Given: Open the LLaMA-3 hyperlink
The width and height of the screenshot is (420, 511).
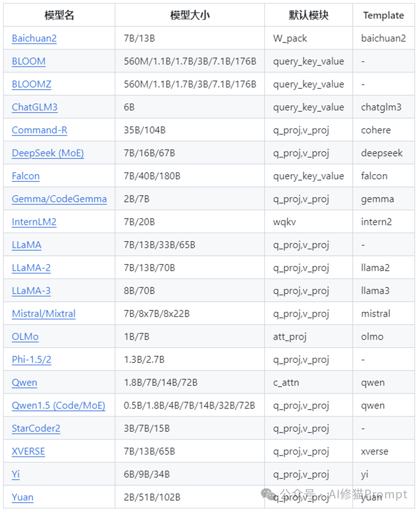Looking at the screenshot, I should [31, 291].
